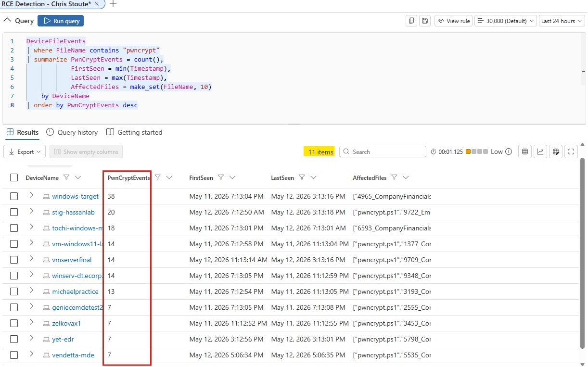Open the DeviceName column sort chevron

78,177
